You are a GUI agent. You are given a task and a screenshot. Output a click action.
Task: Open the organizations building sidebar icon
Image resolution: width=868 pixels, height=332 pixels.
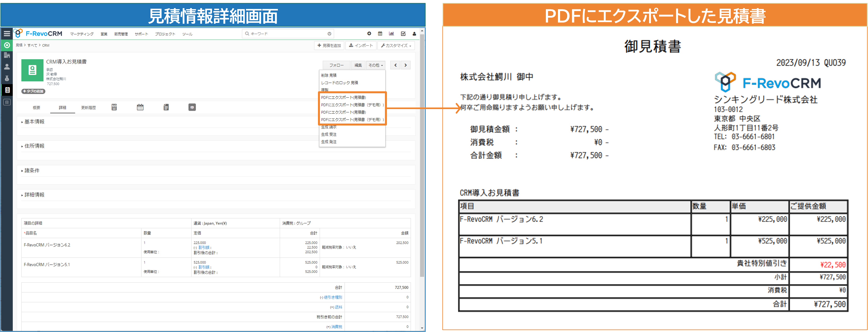(7, 55)
